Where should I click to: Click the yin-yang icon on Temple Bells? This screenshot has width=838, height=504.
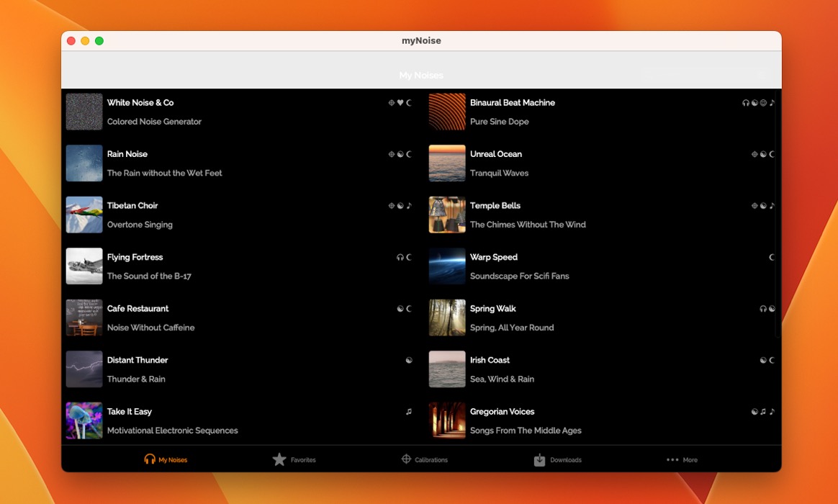[763, 206]
